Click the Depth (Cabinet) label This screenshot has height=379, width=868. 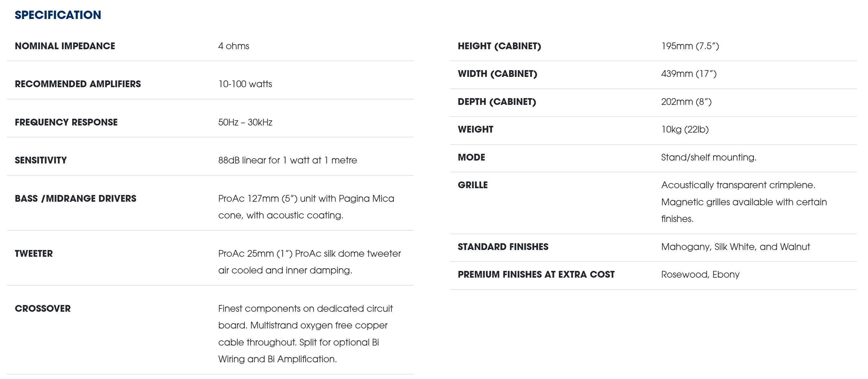[497, 102]
